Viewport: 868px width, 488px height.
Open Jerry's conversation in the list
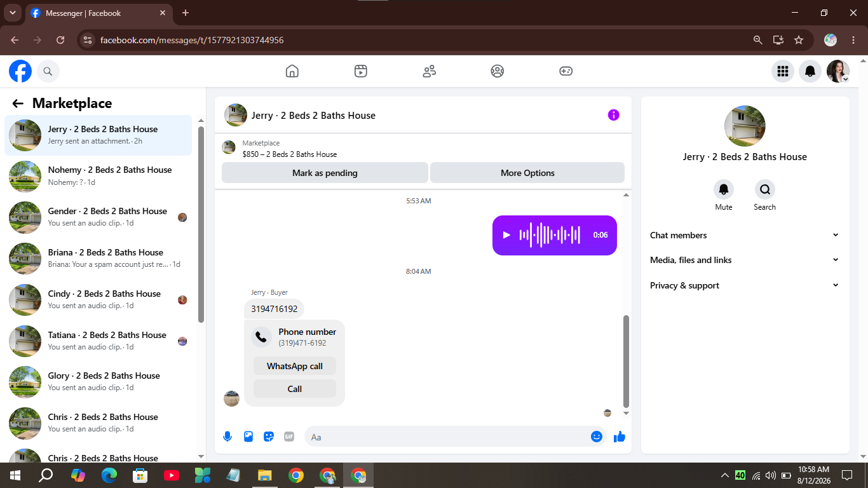pyautogui.click(x=98, y=135)
